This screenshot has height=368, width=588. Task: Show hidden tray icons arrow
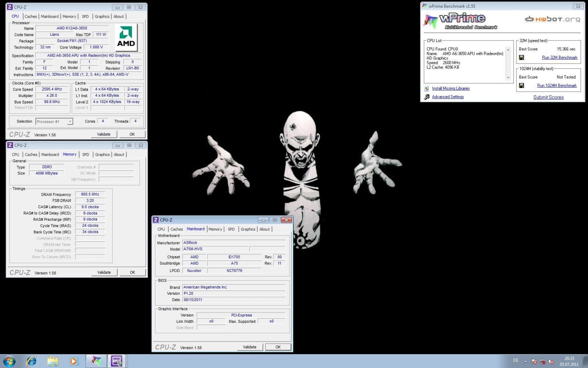[525, 361]
